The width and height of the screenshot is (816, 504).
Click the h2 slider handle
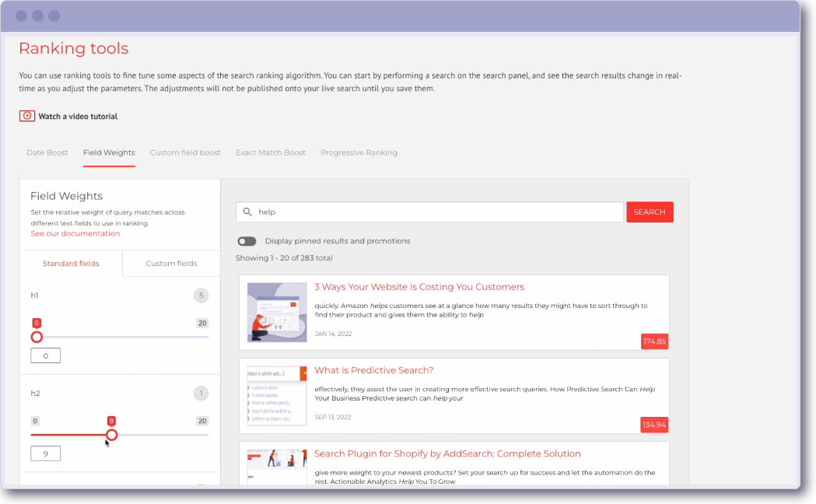(111, 435)
